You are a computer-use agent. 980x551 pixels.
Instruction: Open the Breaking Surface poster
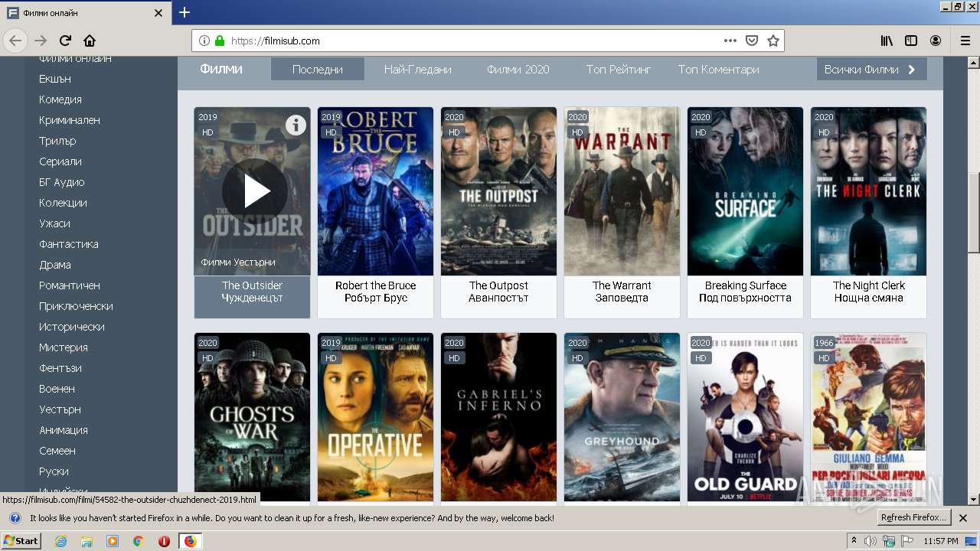click(746, 191)
